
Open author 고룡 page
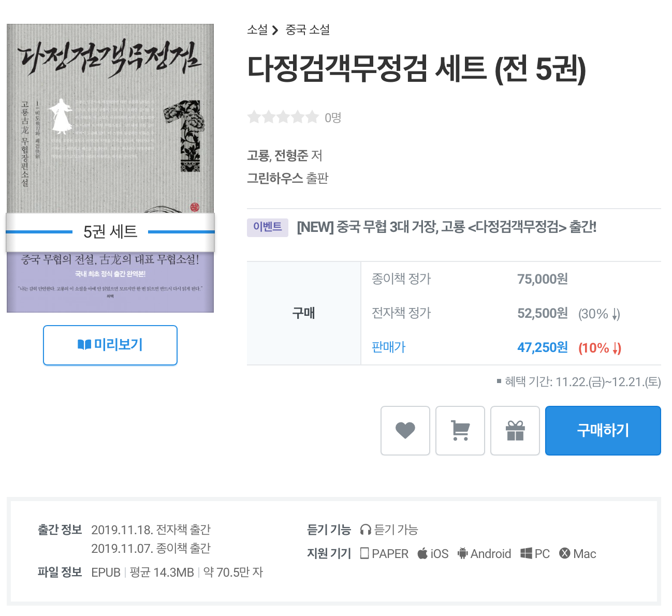point(258,155)
